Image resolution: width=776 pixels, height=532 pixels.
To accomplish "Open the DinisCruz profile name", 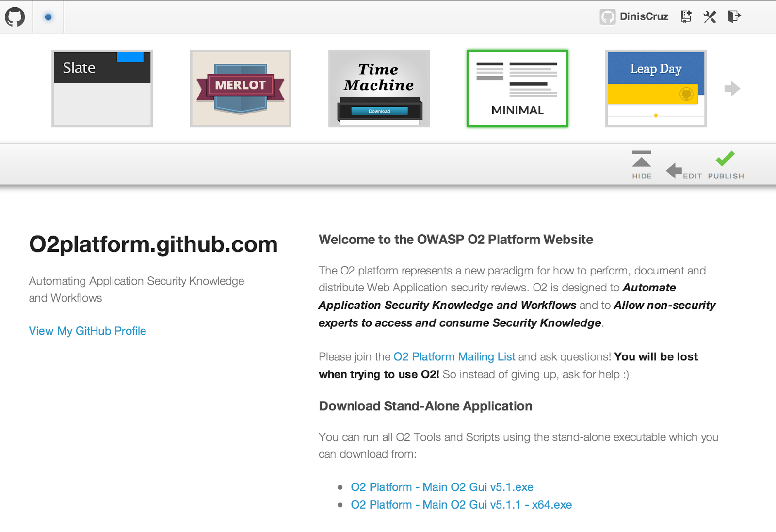I will click(644, 17).
